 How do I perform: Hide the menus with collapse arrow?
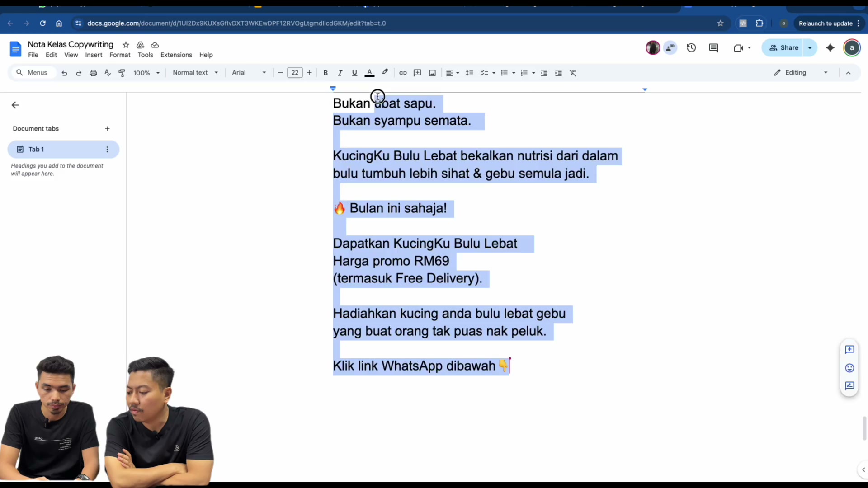coord(848,73)
